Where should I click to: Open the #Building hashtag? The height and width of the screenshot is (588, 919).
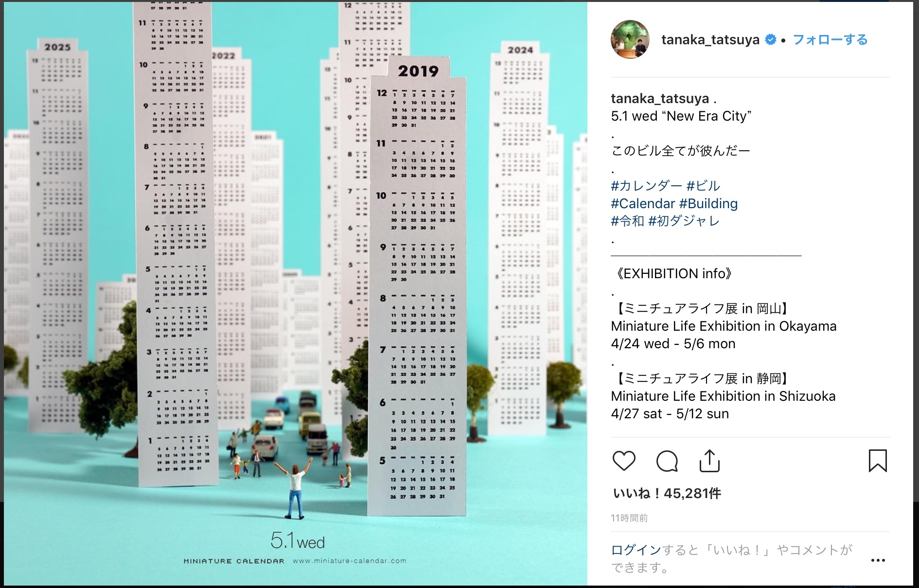coord(708,203)
